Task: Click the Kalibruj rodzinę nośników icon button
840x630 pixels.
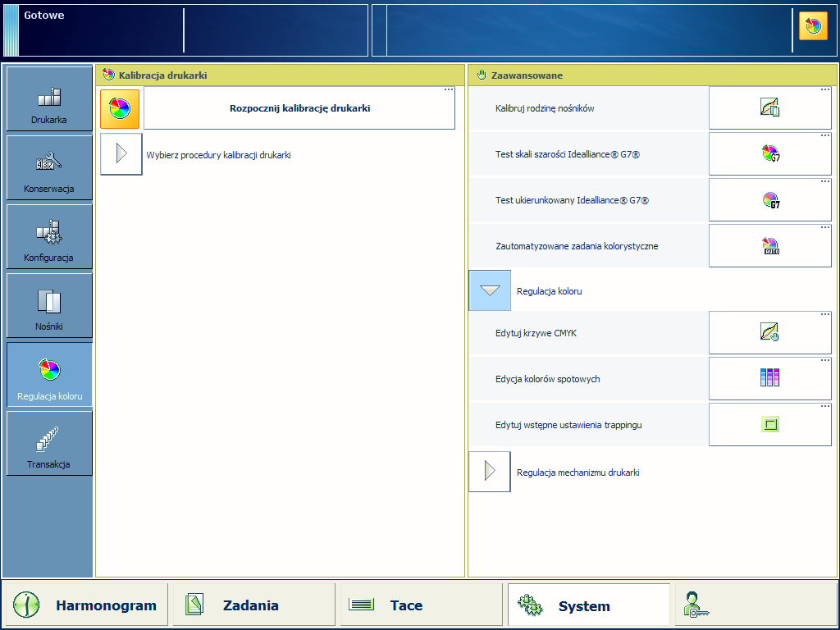Action: [x=769, y=107]
